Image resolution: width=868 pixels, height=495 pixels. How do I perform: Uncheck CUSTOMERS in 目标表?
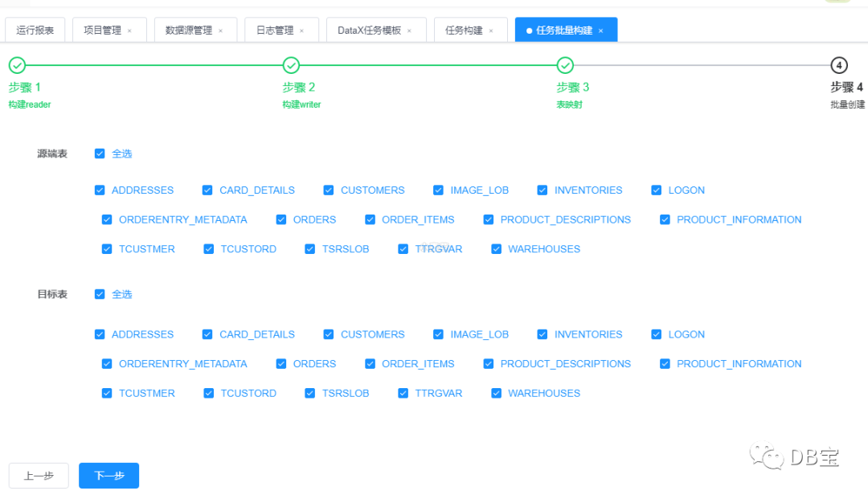point(329,334)
